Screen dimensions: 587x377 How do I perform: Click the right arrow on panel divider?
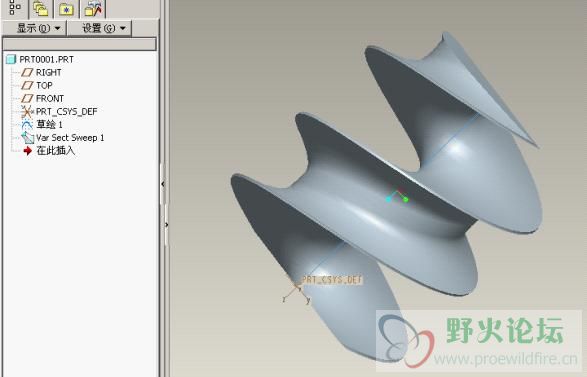[167, 225]
